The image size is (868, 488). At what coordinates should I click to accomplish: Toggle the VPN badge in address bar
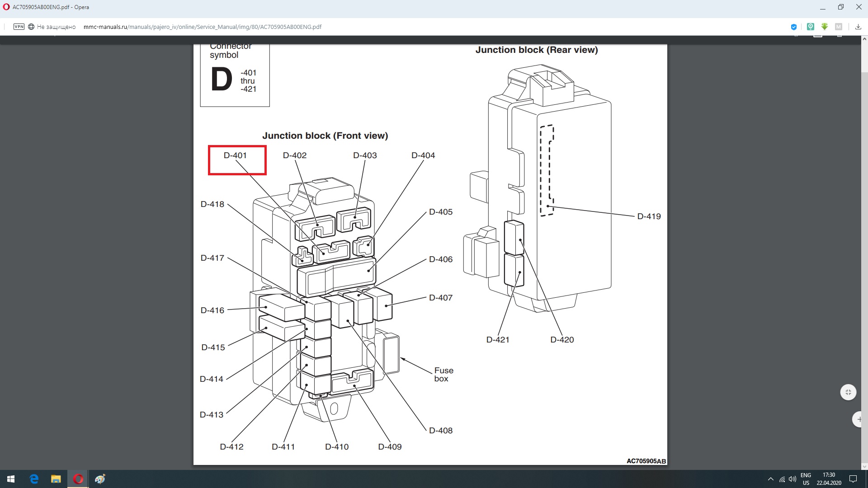19,27
